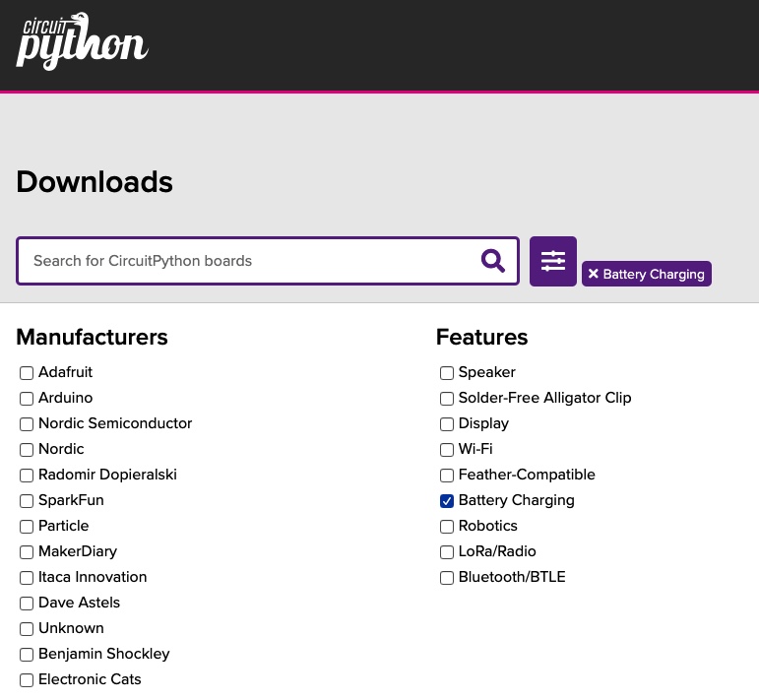The height and width of the screenshot is (700, 759).
Task: Enable the Speaker feature filter
Action: point(447,373)
